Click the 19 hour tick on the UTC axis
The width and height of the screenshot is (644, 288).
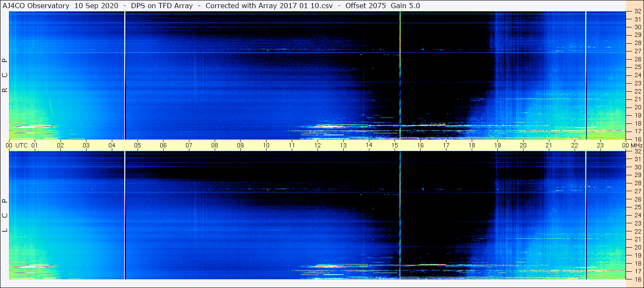(x=497, y=145)
